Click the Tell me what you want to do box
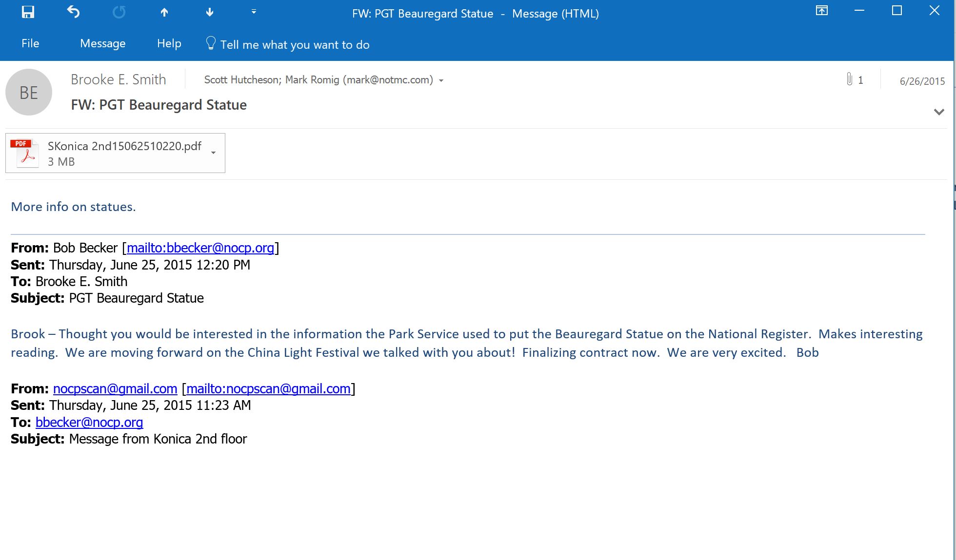The width and height of the screenshot is (956, 560). pos(295,45)
